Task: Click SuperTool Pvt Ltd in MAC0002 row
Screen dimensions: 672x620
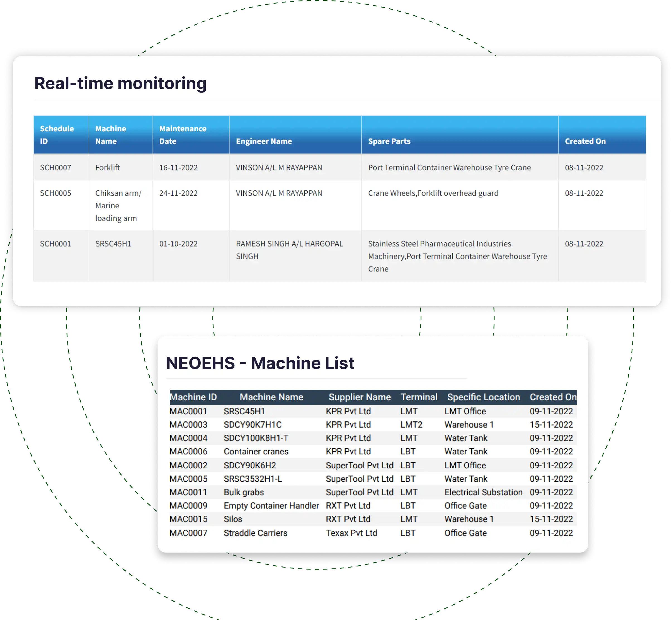Action: (360, 465)
